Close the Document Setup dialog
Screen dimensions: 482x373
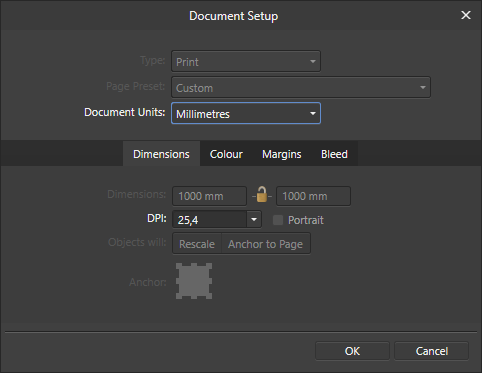pyautogui.click(x=466, y=15)
